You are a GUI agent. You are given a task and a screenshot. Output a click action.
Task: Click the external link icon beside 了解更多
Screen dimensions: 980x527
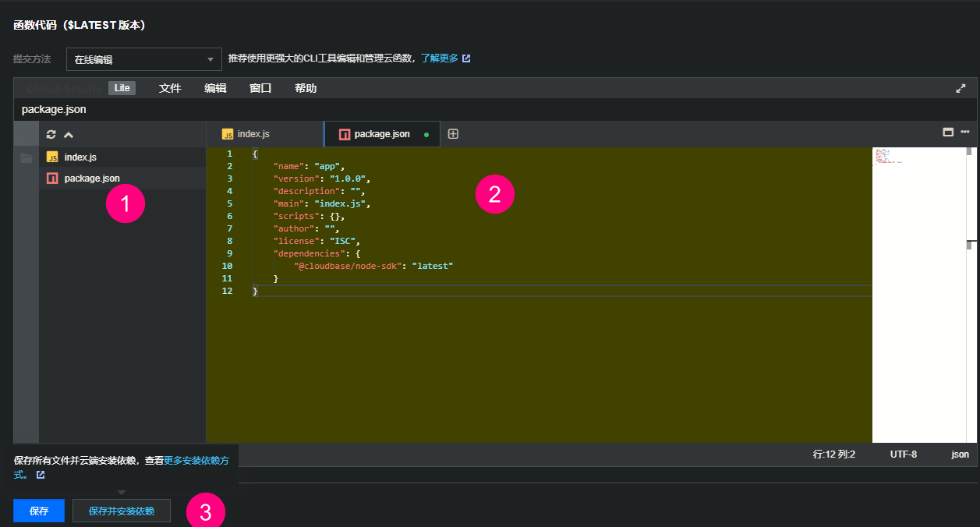[x=466, y=58]
